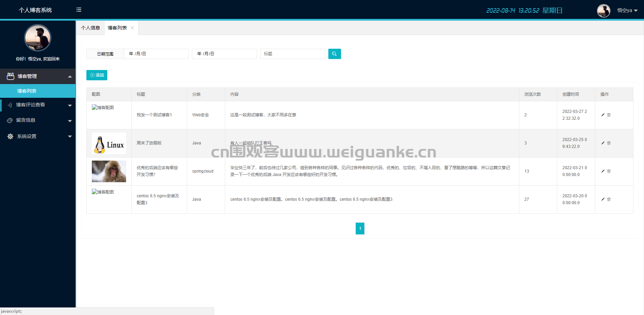This screenshot has width=644, height=315.
Task: Delete the blog 周末了放假啦 with the trash icon
Action: [609, 143]
